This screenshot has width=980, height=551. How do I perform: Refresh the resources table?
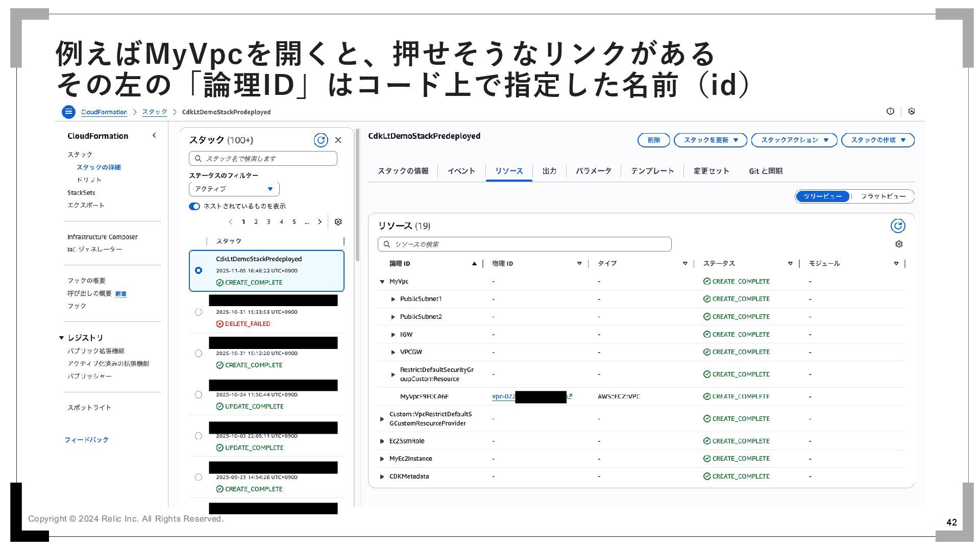click(897, 226)
